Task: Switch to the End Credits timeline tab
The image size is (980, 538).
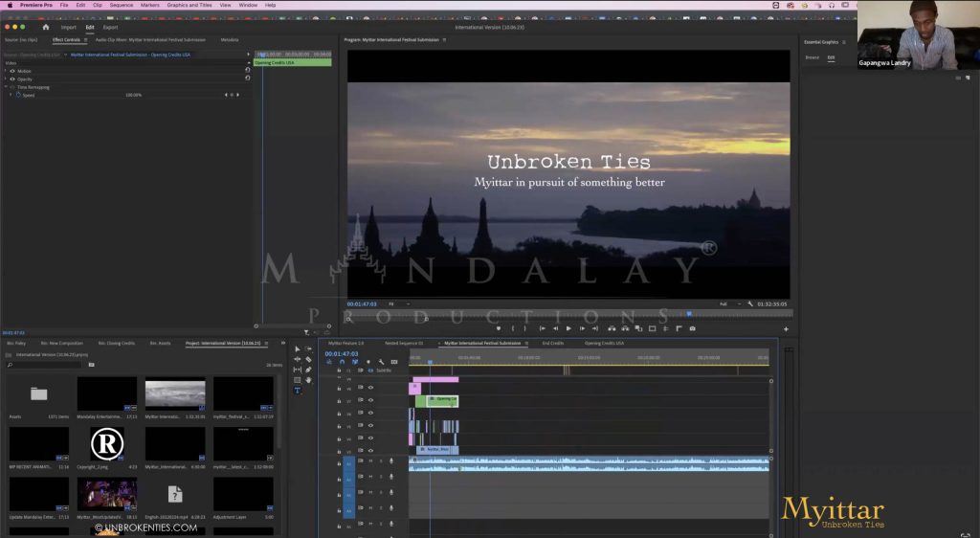Action: coord(552,343)
